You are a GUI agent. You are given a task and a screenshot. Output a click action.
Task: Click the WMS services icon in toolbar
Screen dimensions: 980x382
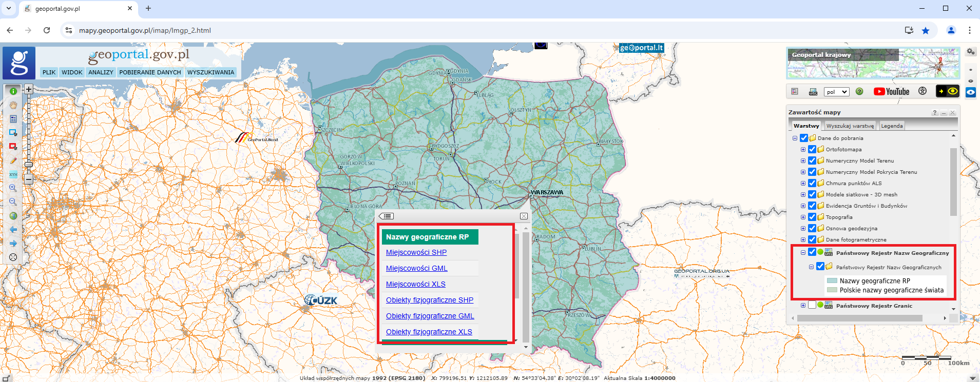click(813, 92)
